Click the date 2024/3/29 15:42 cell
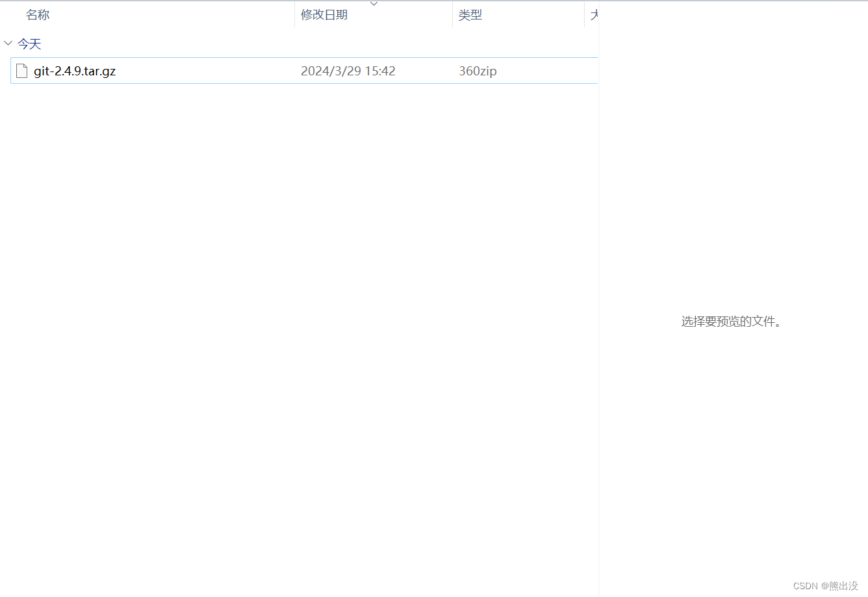 coord(348,71)
